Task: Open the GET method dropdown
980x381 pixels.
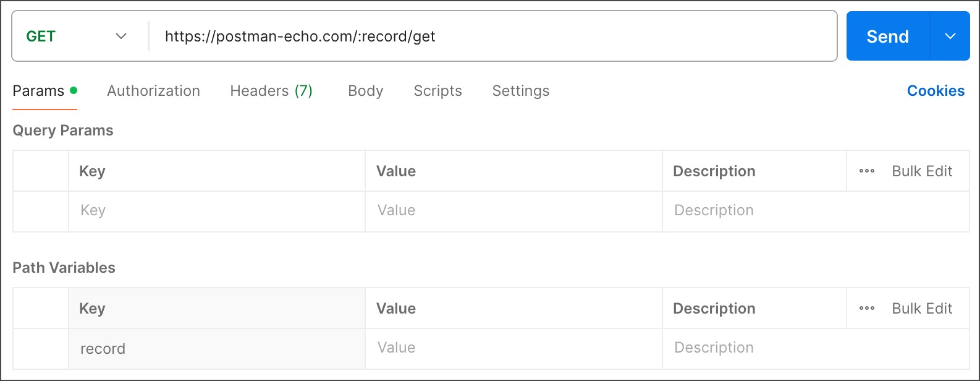Action: [x=77, y=36]
